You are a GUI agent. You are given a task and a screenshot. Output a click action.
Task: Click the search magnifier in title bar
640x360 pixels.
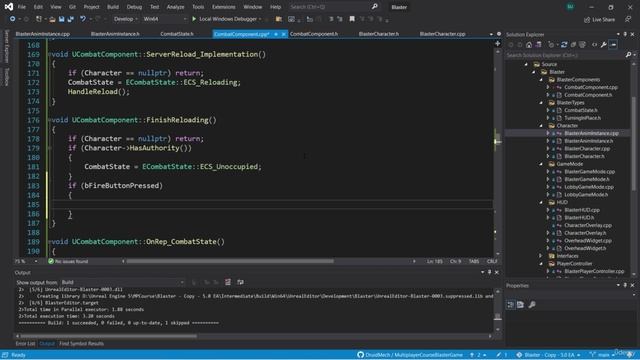[375, 7]
